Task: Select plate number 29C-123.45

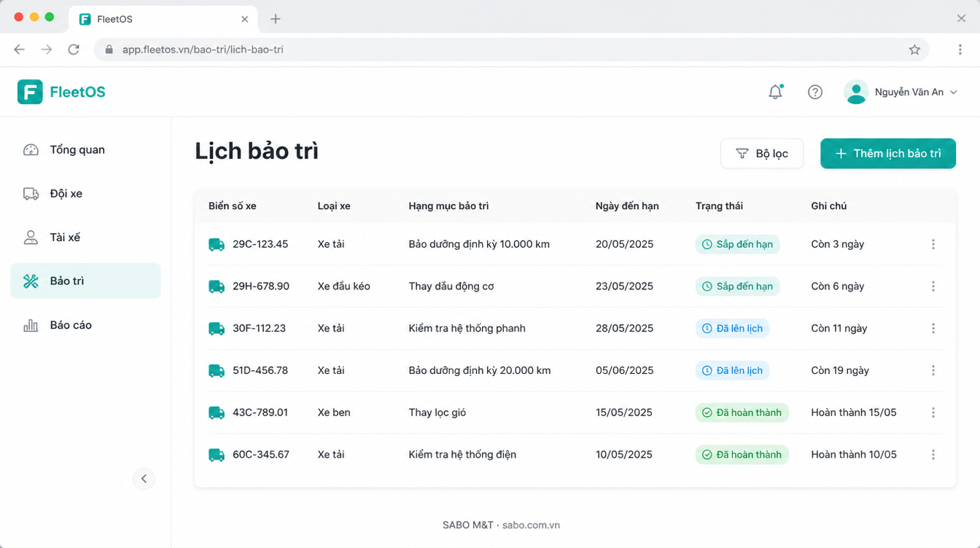Action: [x=260, y=244]
